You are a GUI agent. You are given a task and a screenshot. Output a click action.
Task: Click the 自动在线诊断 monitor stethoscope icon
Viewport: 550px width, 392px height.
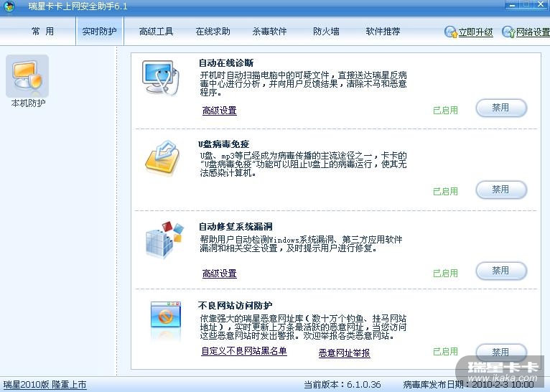161,78
